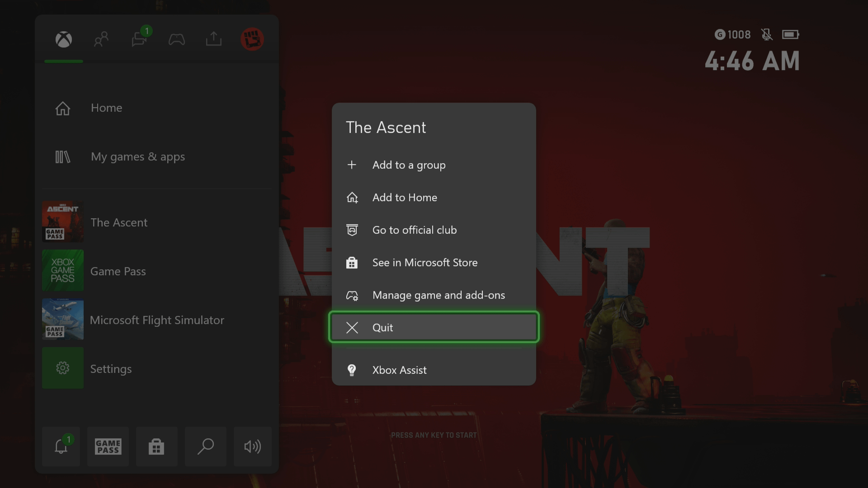The image size is (868, 488).
Task: Select your profile avatar in the guide
Action: coord(252,40)
